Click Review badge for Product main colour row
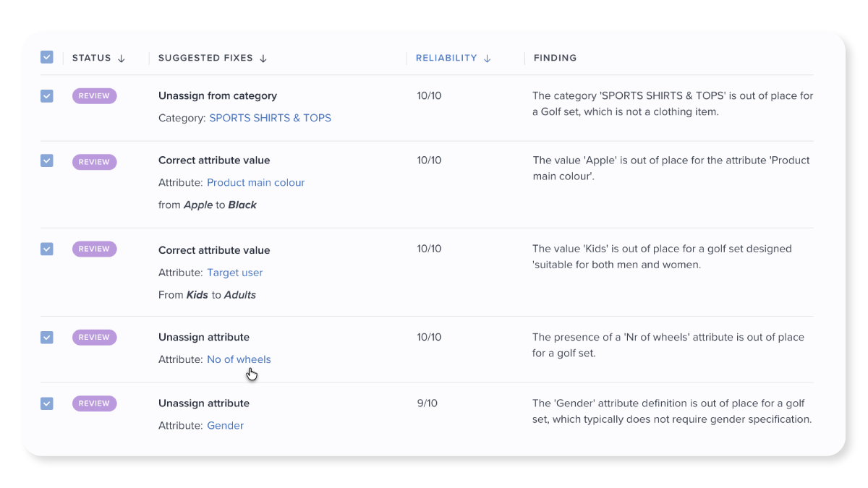 click(94, 162)
